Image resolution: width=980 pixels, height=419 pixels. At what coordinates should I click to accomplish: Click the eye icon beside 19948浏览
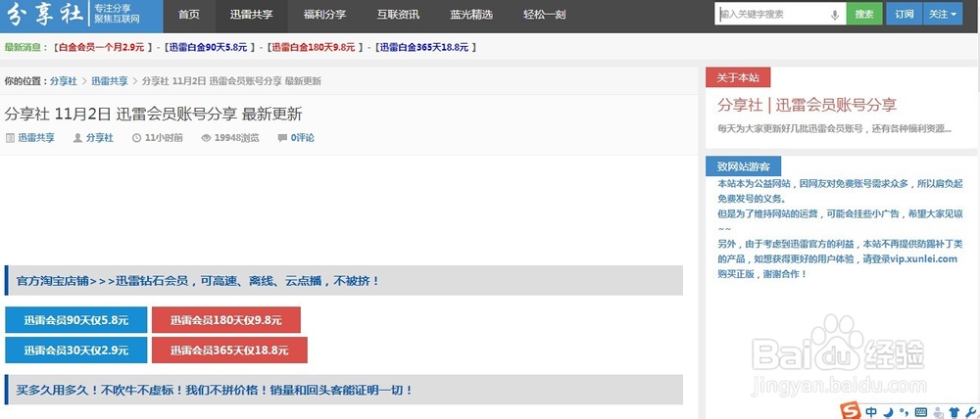pyautogui.click(x=206, y=138)
